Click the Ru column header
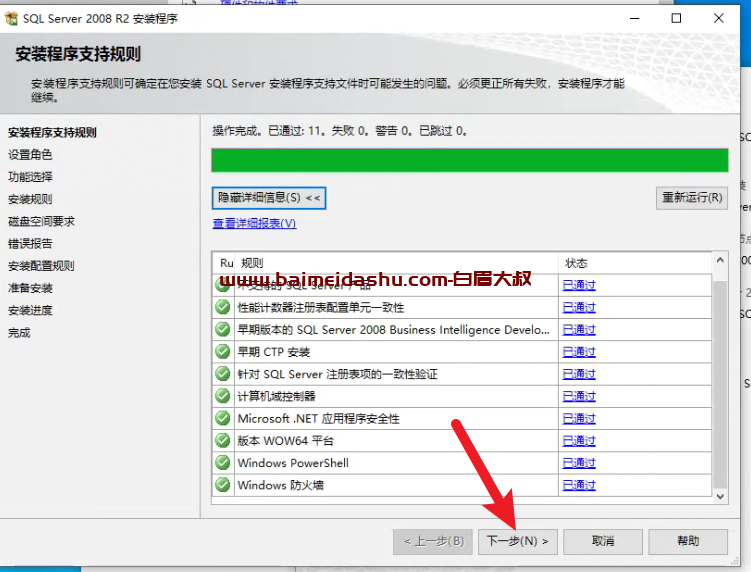Screen dimensions: 751x572 click(x=226, y=263)
